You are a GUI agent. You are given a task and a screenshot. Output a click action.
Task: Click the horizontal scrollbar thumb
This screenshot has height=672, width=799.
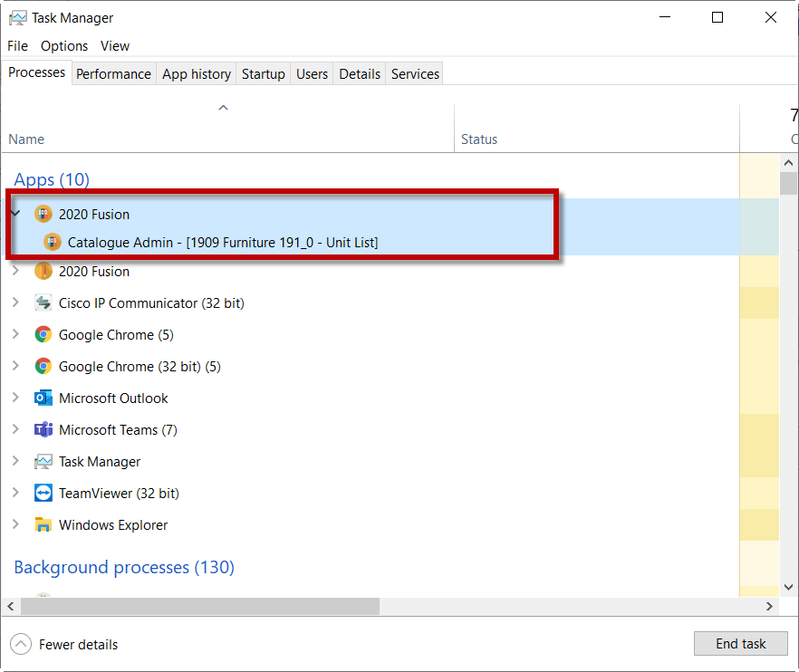coord(199,606)
